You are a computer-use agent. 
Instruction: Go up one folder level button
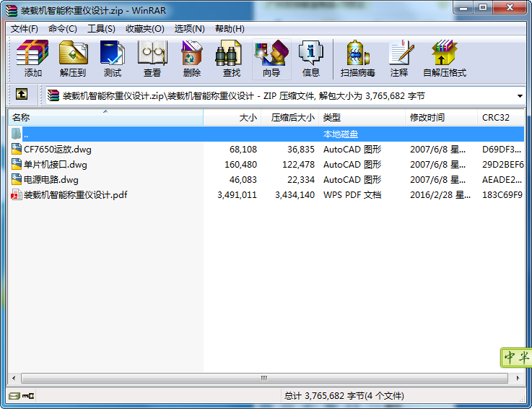(x=22, y=95)
